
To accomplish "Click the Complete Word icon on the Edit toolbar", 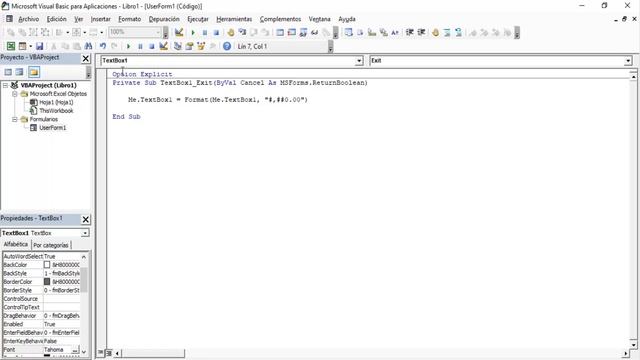I will pyautogui.click(x=395, y=32).
